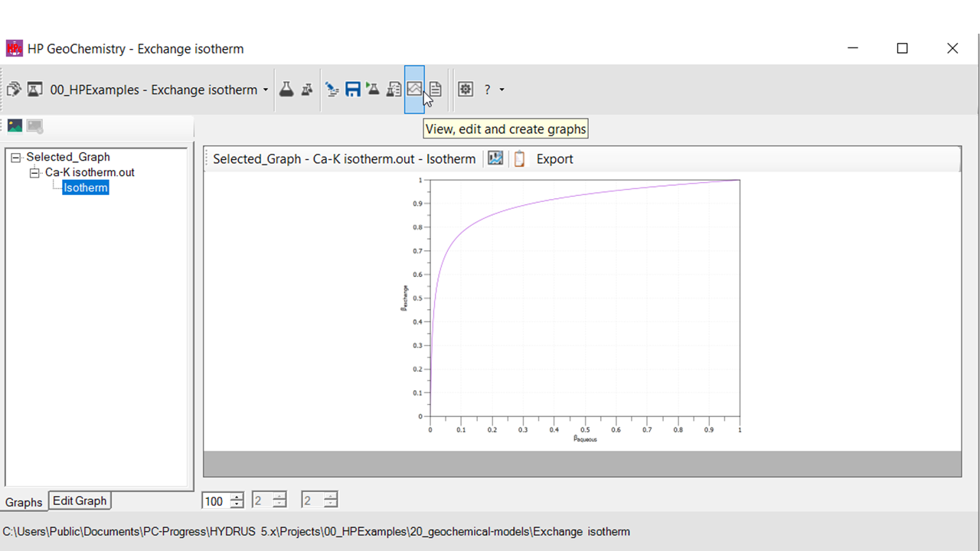Screen dimensions: 980x551
Task: Click the flask with green run arrow
Action: tap(373, 90)
